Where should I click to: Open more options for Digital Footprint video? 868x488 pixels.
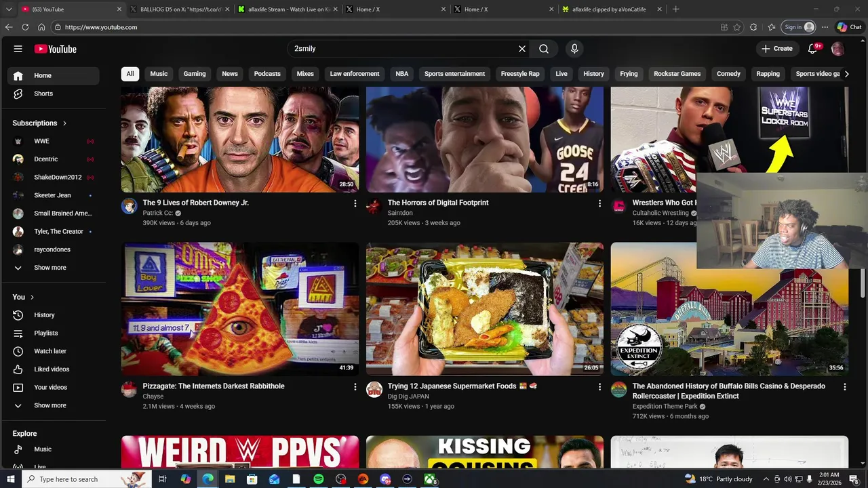(599, 203)
